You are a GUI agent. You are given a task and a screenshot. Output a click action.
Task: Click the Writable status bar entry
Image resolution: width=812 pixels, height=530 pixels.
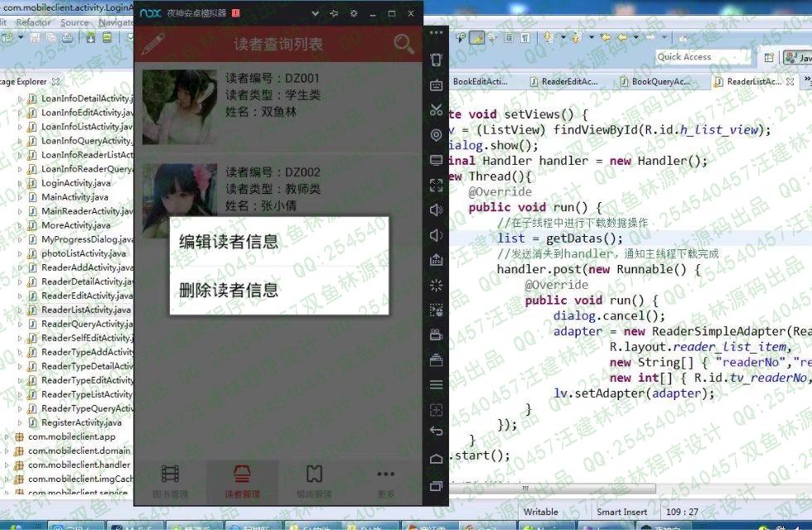click(540, 512)
